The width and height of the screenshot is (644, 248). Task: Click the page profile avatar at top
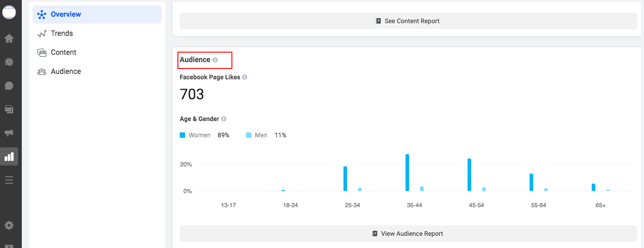point(9,12)
